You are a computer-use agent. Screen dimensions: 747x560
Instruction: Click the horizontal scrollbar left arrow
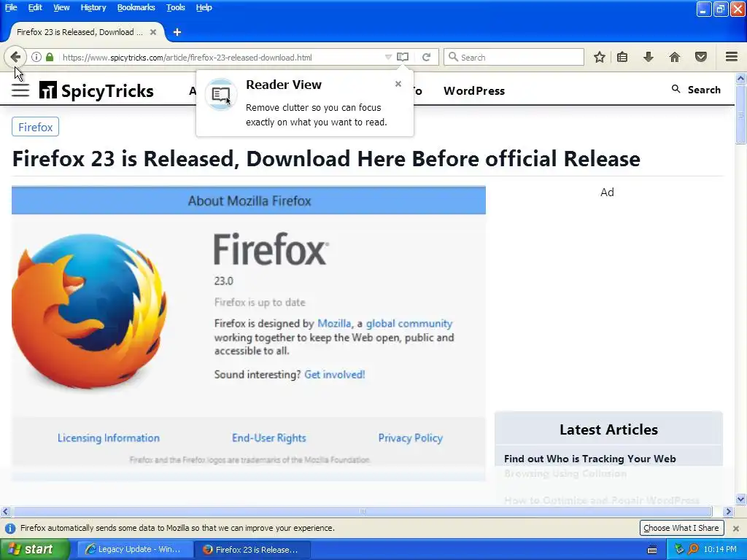tap(5, 511)
